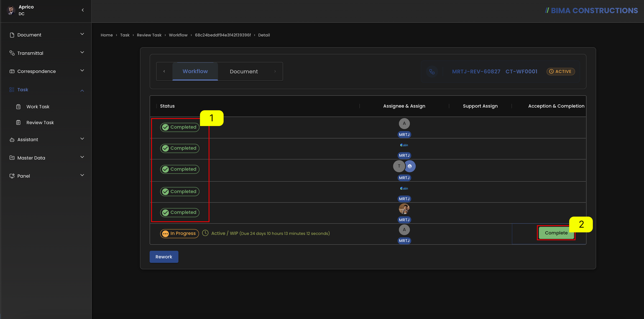Collapse the sidebar with the left arrow
Viewport: 644px width, 319px height.
tap(82, 10)
